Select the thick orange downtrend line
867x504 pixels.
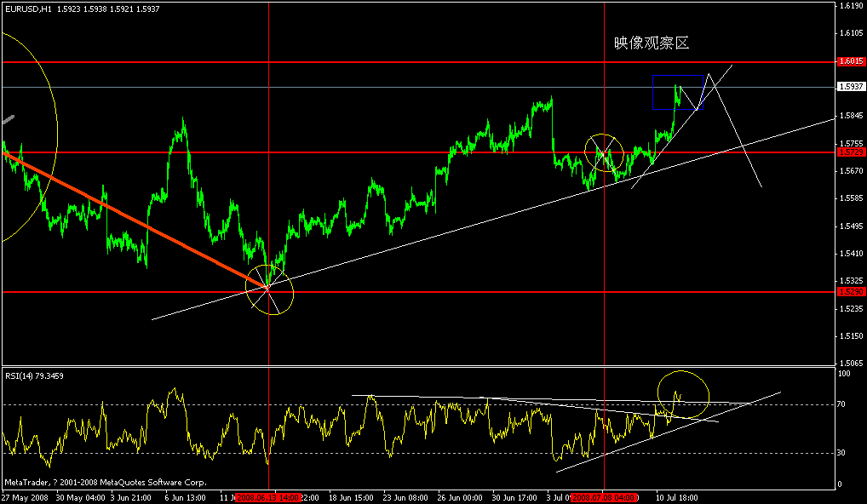point(135,219)
